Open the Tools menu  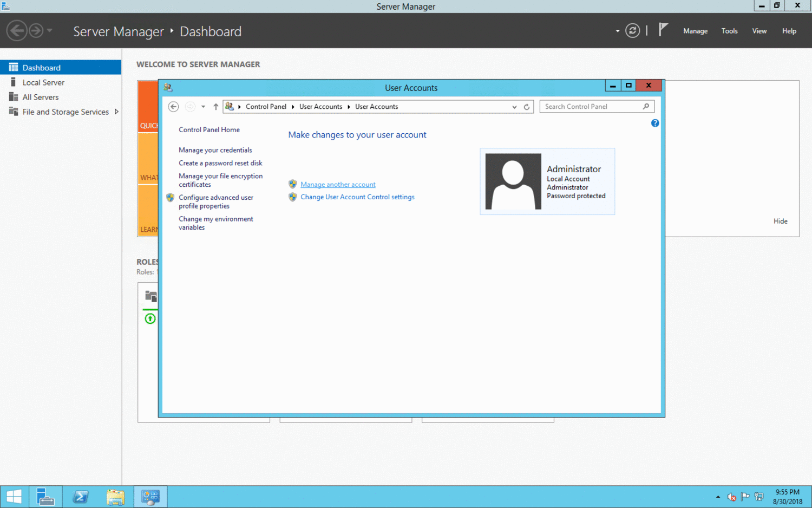(x=729, y=31)
